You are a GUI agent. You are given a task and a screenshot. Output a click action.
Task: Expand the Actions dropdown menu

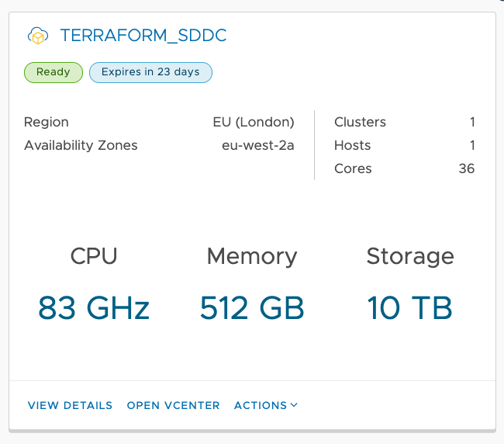click(261, 405)
